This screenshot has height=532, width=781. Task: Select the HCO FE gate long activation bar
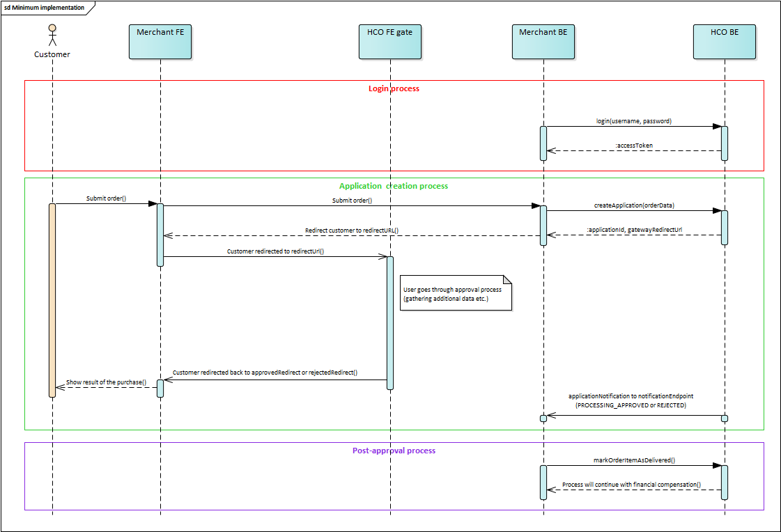(390, 323)
